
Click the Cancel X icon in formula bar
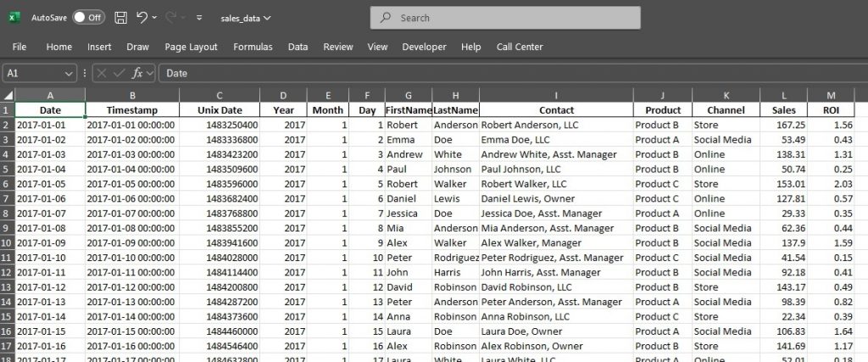[x=102, y=74]
